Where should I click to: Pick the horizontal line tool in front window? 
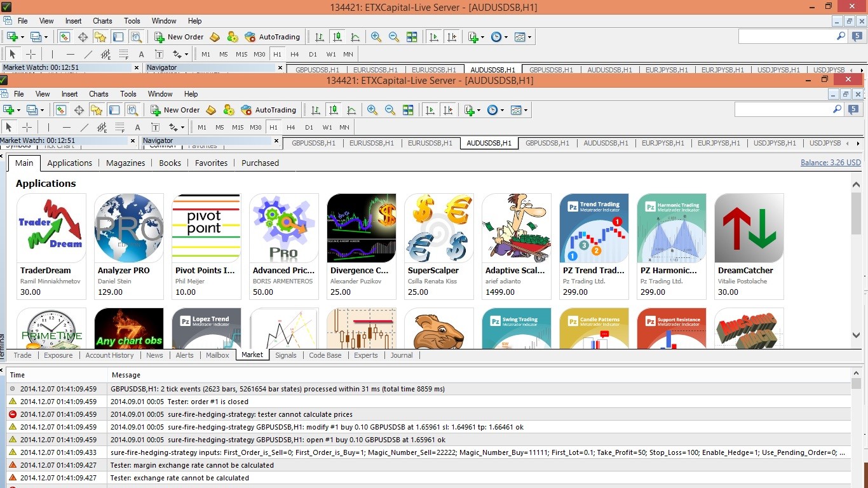tap(66, 127)
